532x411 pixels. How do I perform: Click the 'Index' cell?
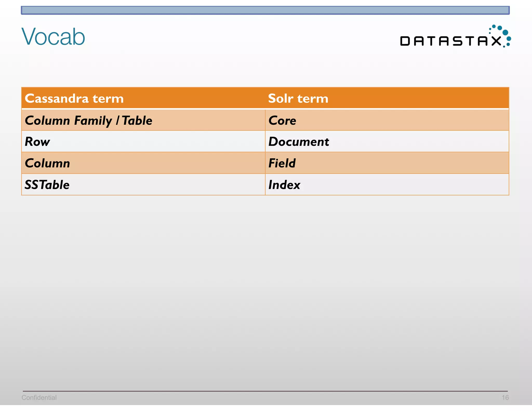pyautogui.click(x=387, y=184)
